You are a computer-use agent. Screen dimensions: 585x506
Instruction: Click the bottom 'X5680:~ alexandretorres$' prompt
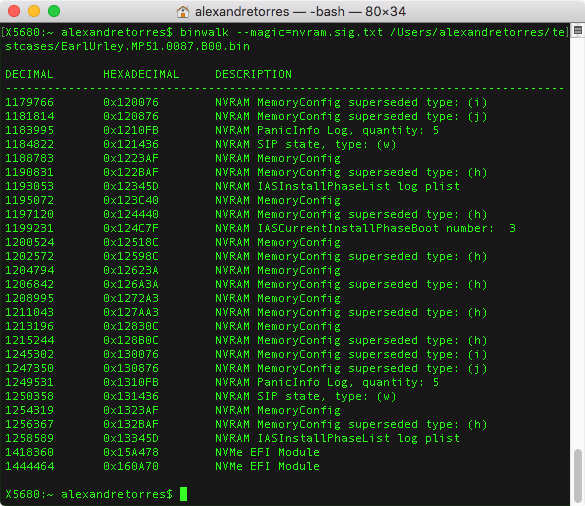coord(89,494)
